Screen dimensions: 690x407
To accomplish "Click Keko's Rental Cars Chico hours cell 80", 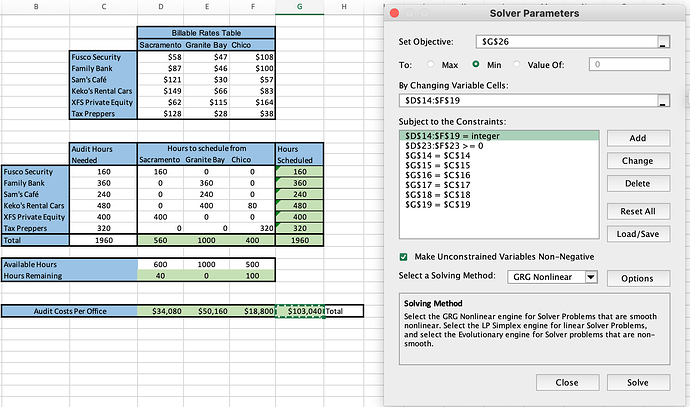I will tap(253, 205).
